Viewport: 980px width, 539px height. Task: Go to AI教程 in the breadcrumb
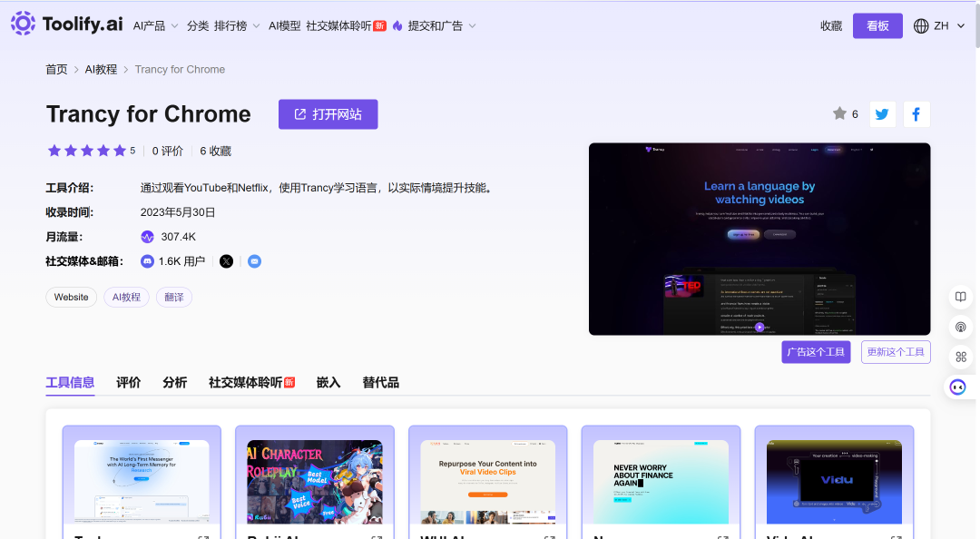pos(101,69)
